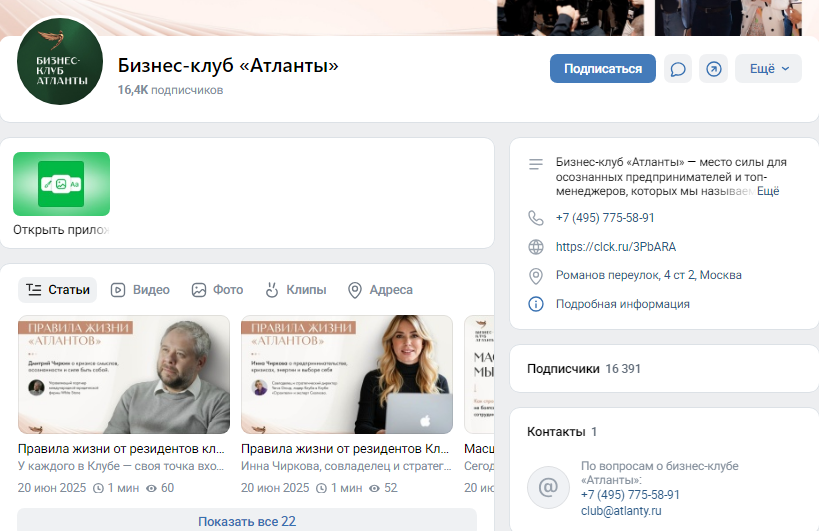Open the Подписчики 16 391 section

point(664,369)
